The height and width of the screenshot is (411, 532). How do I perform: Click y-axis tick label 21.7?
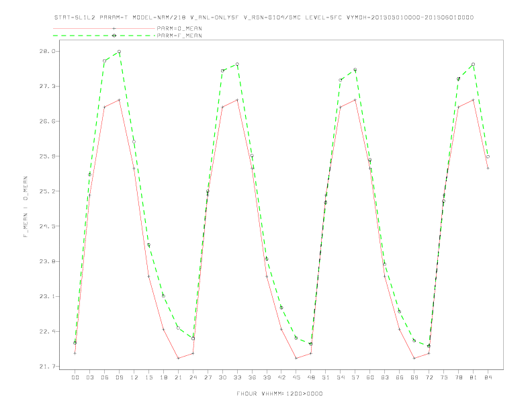coord(47,366)
